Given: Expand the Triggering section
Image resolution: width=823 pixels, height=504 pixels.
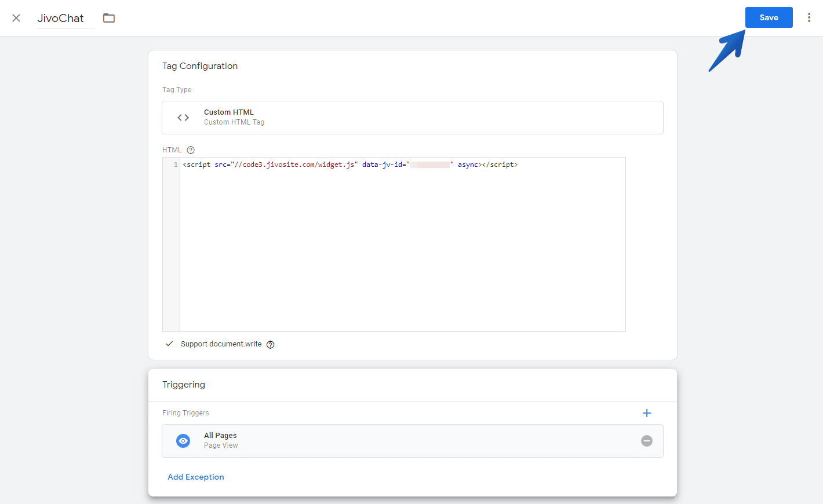Looking at the screenshot, I should click(x=184, y=384).
